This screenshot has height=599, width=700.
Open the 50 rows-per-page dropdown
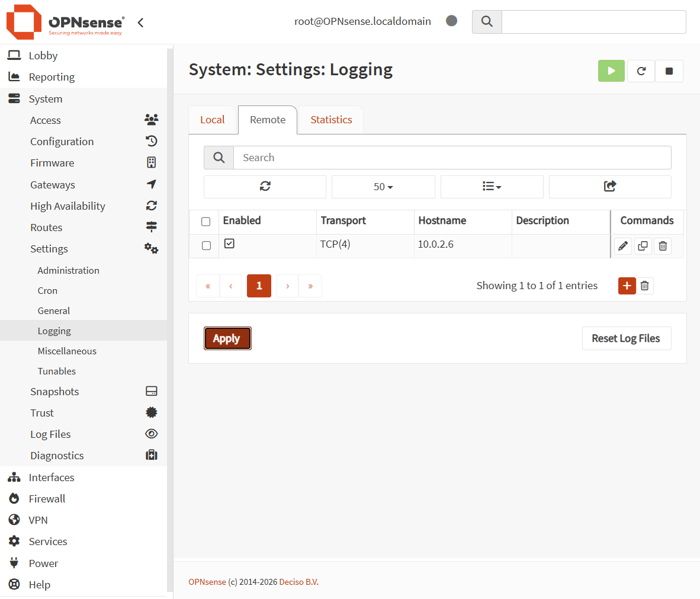tap(383, 187)
